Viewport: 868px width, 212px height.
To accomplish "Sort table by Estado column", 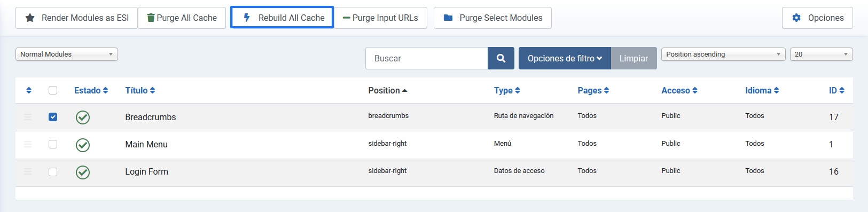I will pyautogui.click(x=91, y=90).
